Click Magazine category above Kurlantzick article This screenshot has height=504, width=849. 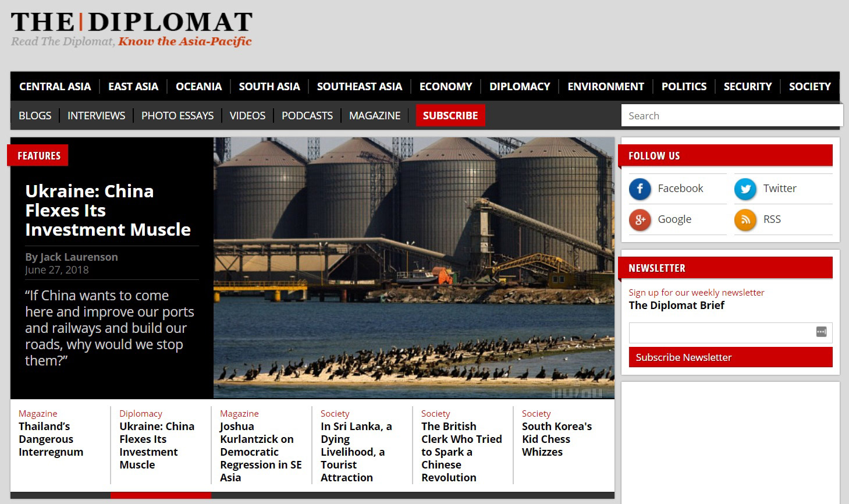pyautogui.click(x=239, y=413)
